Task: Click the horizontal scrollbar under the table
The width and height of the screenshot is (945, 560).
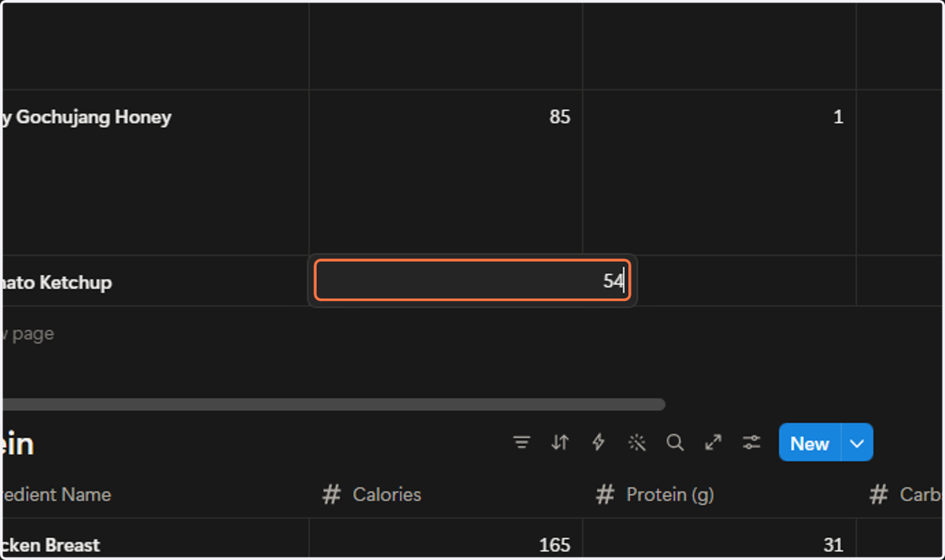Action: (334, 405)
